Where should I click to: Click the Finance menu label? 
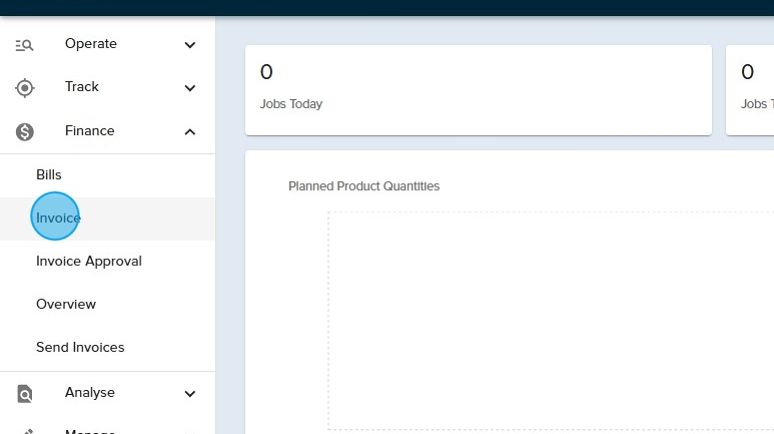coord(90,131)
